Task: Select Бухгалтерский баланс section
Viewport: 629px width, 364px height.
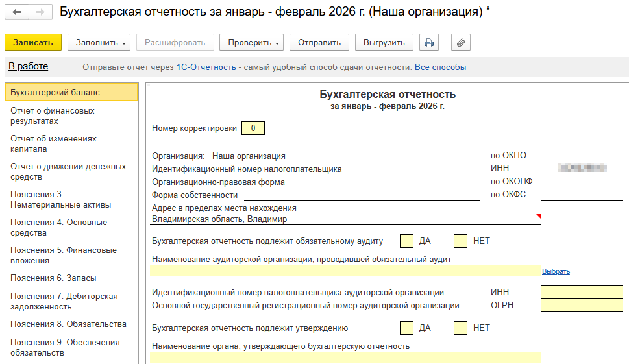Action: coord(71,92)
